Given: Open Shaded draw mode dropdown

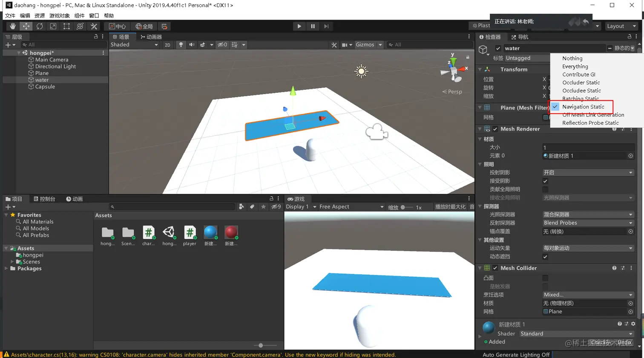Looking at the screenshot, I should pos(134,45).
